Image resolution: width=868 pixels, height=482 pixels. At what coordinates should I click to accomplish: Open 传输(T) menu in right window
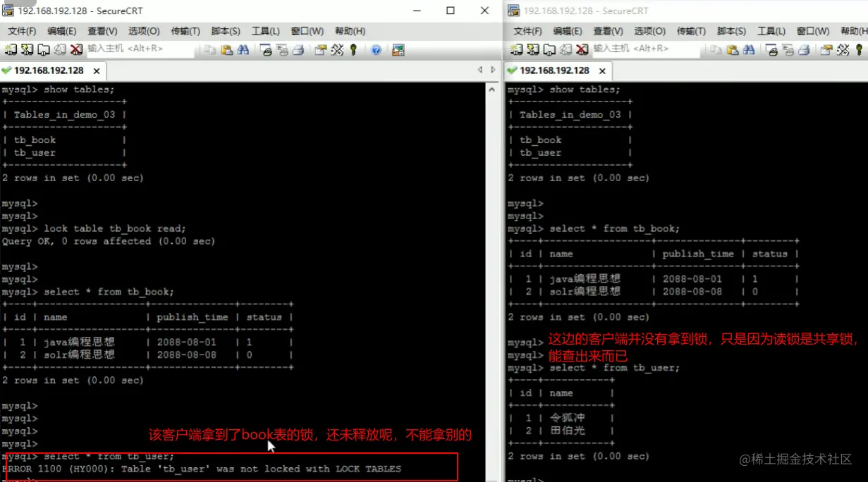[x=691, y=31]
